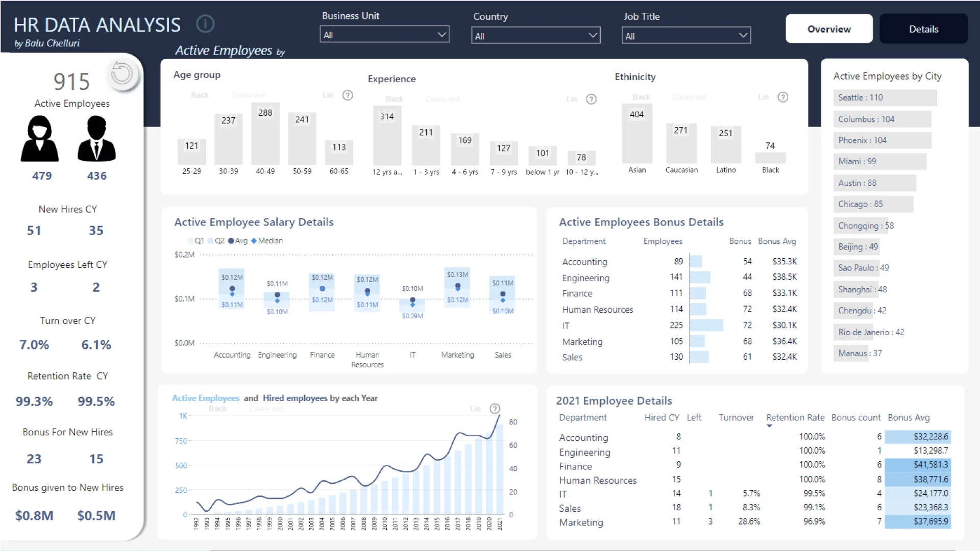This screenshot has width=980, height=551.
Task: Expand the Country dropdown
Action: pos(535,36)
